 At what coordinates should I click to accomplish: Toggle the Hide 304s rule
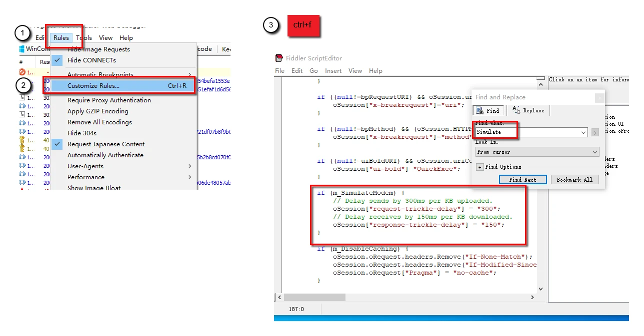pyautogui.click(x=82, y=133)
